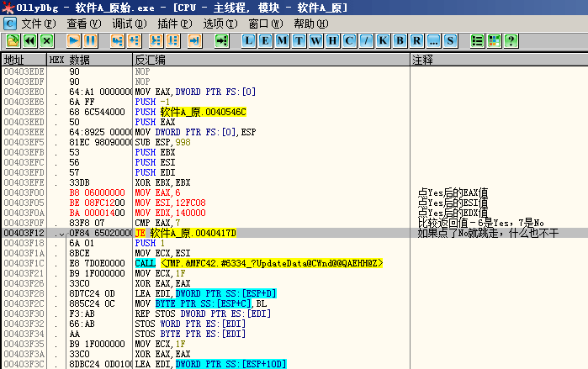Click the HEX 数据 column header

(90, 60)
